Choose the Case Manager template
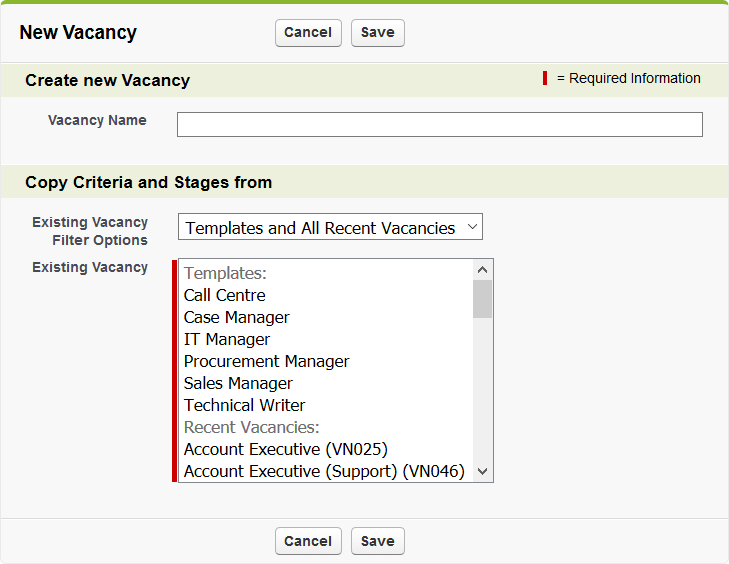Screen dimensions: 729x564 (x=237, y=317)
